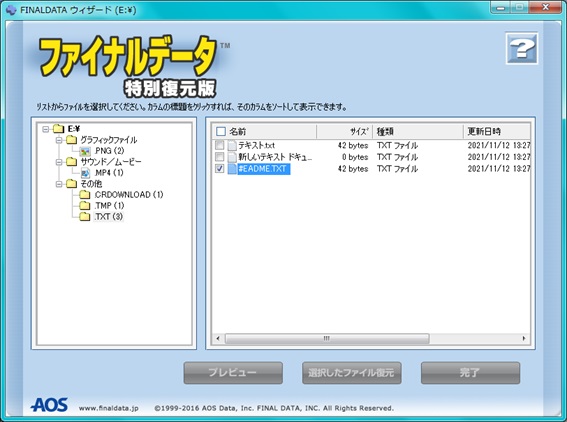Select the サウンド/ムービー tree label

click(x=111, y=162)
